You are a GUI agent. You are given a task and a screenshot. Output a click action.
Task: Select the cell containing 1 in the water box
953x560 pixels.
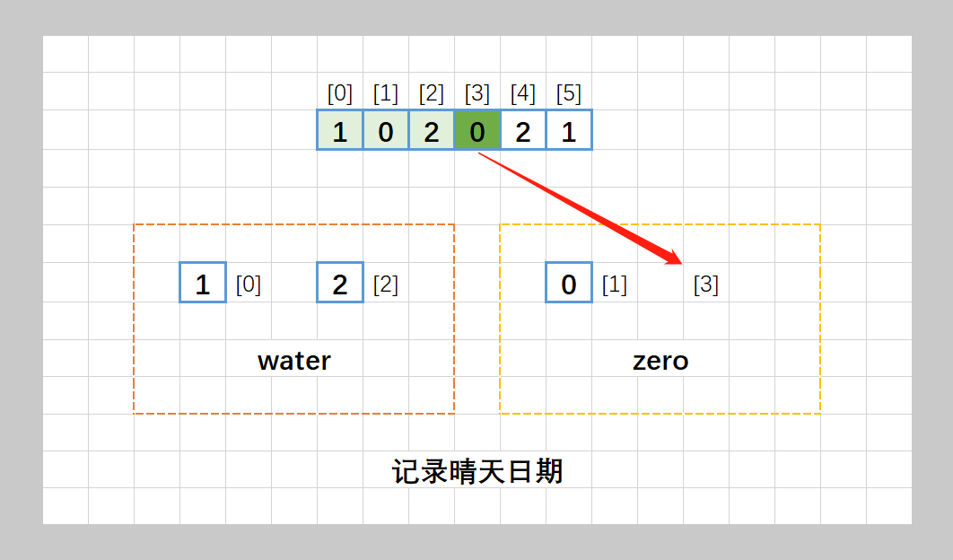(202, 283)
